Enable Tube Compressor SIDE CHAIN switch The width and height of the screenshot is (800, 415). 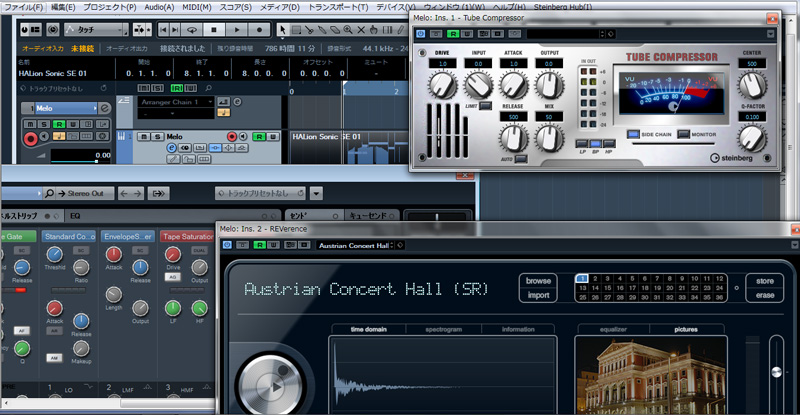pos(633,134)
